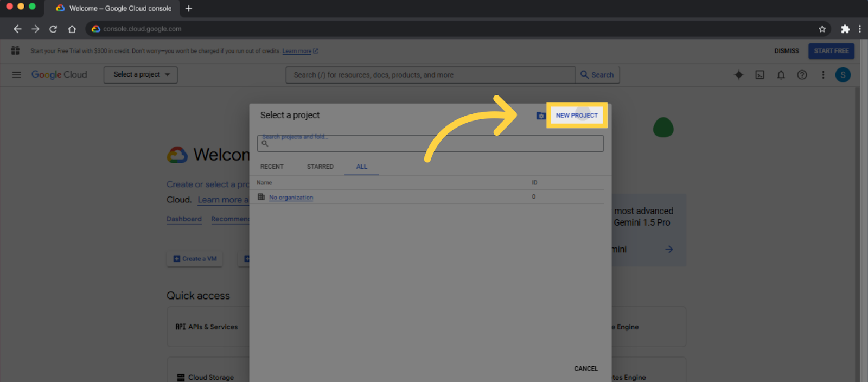Click the NEW PROJECT button
This screenshot has width=868, height=382.
(577, 116)
